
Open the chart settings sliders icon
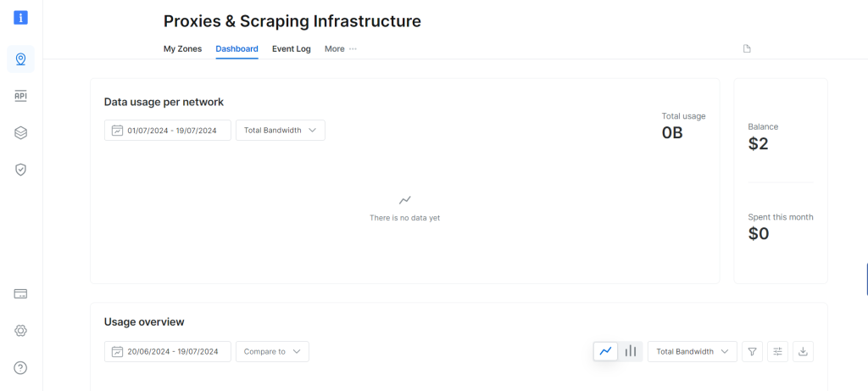pyautogui.click(x=778, y=351)
